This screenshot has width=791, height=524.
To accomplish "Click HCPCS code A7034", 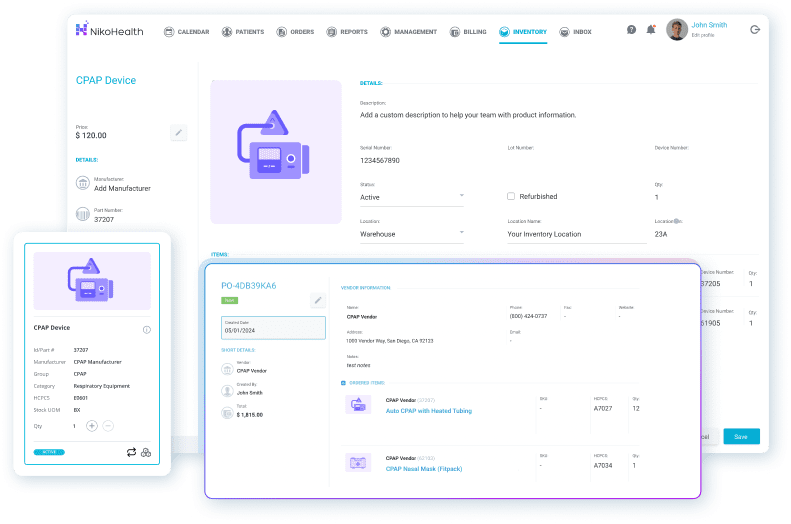I will (603, 465).
